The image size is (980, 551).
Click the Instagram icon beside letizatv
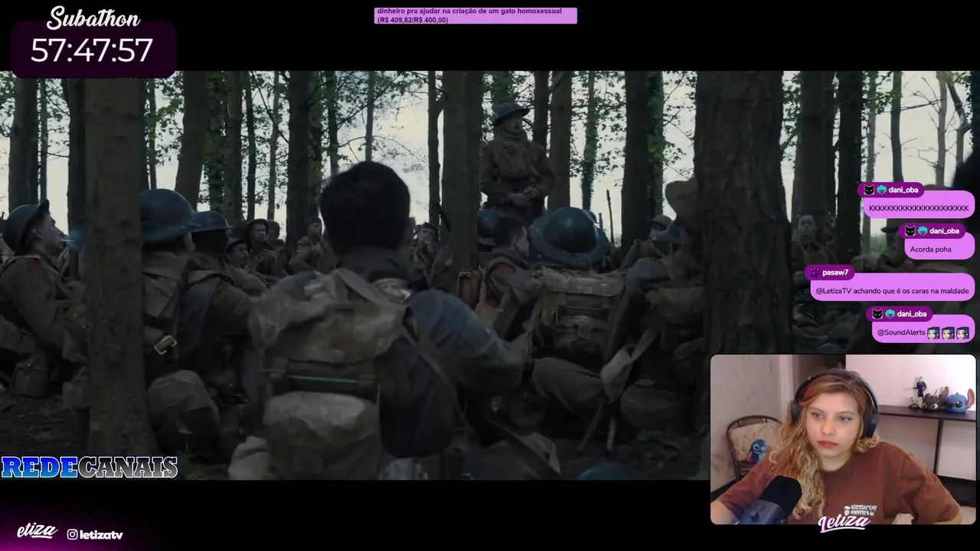pyautogui.click(x=72, y=535)
